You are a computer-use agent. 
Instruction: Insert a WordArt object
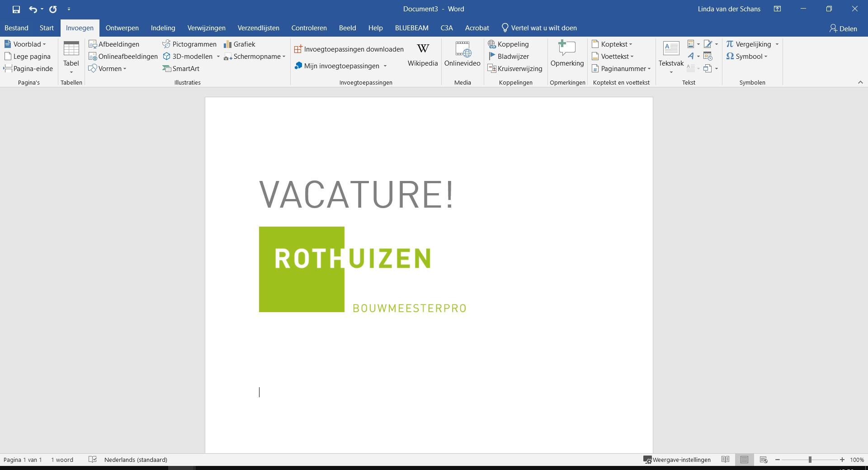click(x=691, y=57)
